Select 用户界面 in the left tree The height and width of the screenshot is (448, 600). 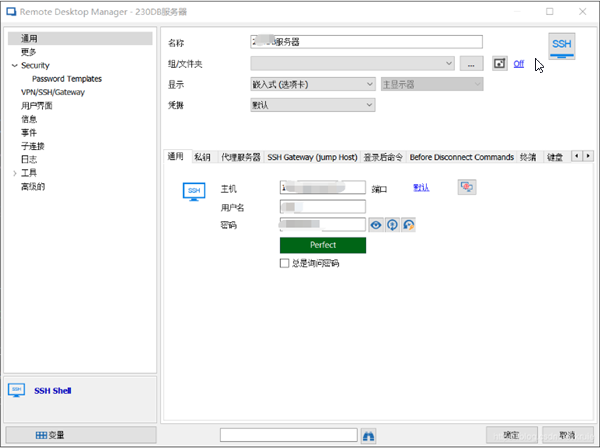click(37, 106)
